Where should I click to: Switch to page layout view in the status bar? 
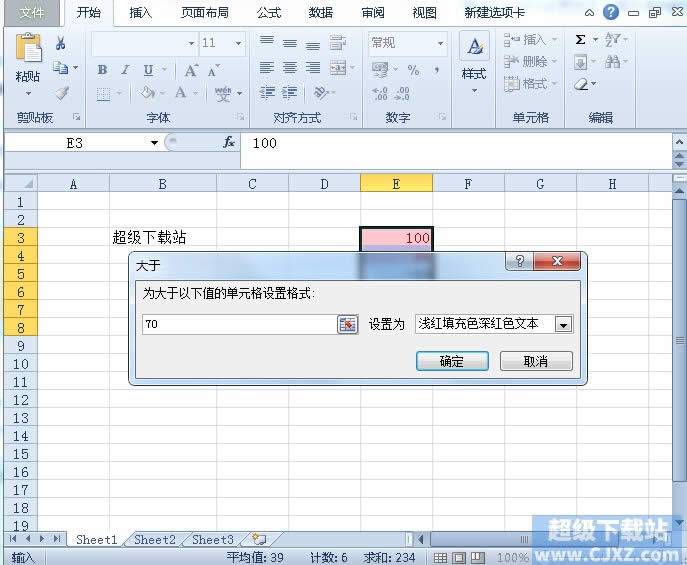point(459,557)
